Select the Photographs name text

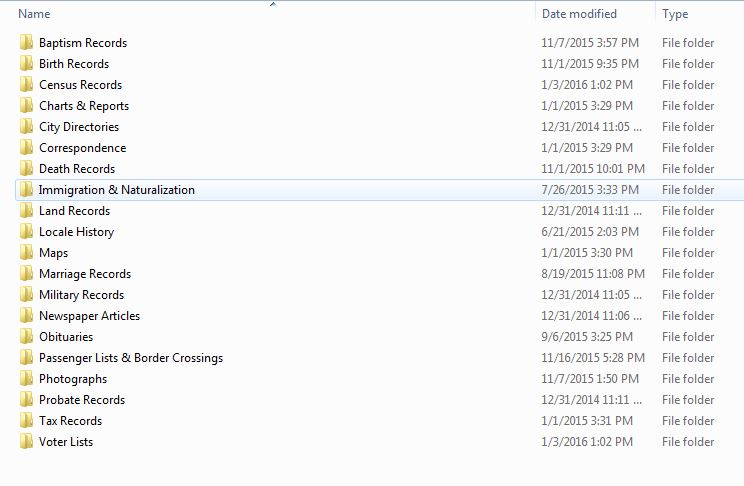(73, 379)
